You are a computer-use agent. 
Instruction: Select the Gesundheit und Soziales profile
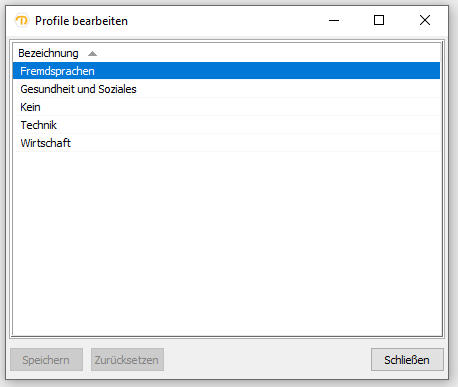pyautogui.click(x=226, y=89)
